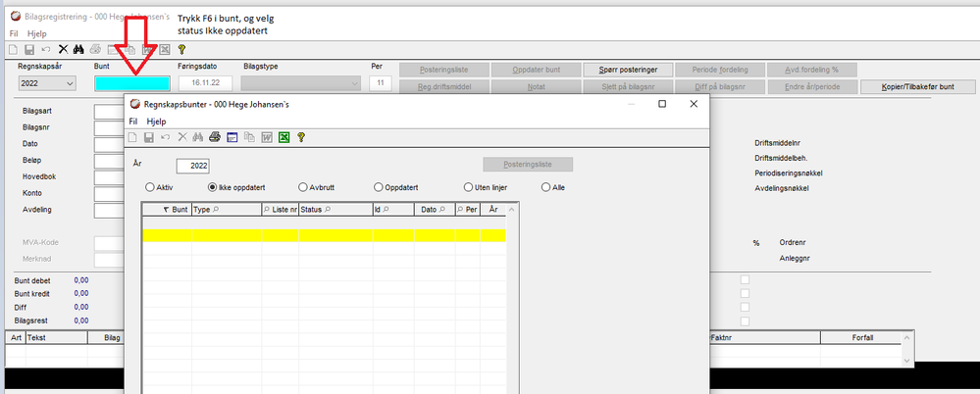Tick the checkbox level with Bunt debet
The width and height of the screenshot is (980, 394).
click(x=745, y=279)
